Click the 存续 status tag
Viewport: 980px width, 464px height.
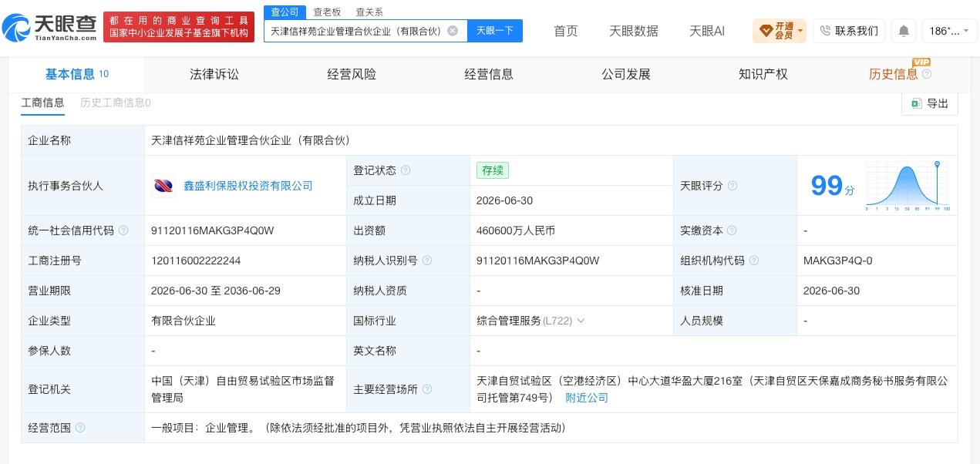493,170
